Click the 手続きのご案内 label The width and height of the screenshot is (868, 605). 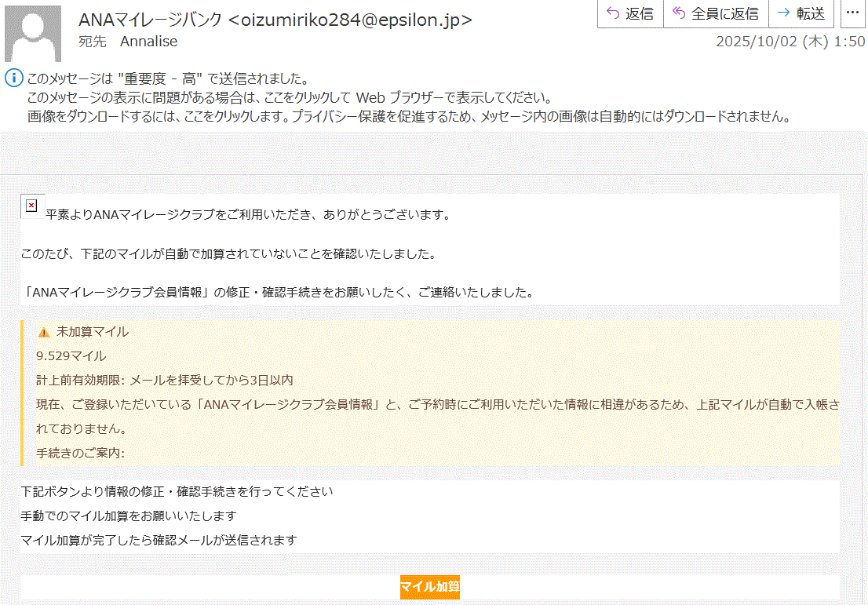[81, 454]
